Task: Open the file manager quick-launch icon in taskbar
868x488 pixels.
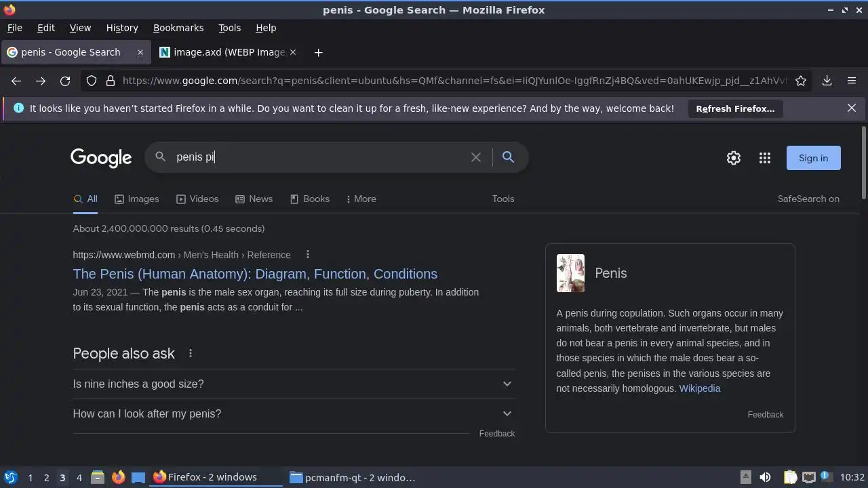Action: [x=98, y=477]
